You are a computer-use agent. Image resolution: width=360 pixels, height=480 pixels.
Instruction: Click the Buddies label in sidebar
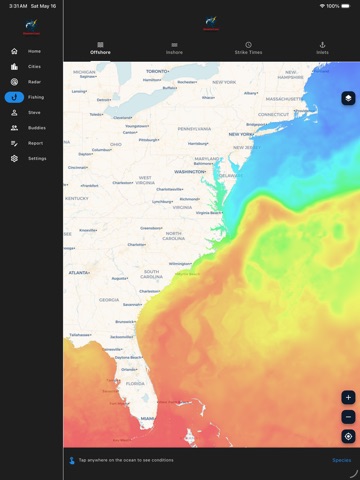[37, 128]
